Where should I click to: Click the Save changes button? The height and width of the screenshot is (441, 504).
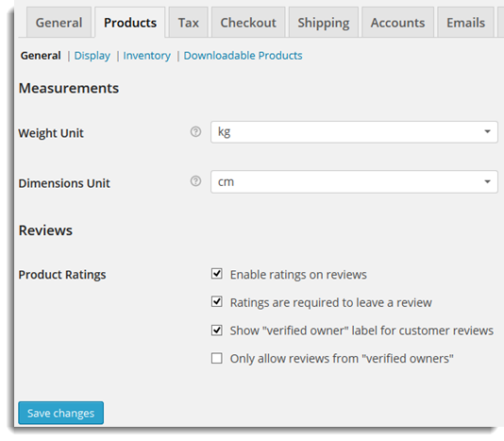point(61,413)
